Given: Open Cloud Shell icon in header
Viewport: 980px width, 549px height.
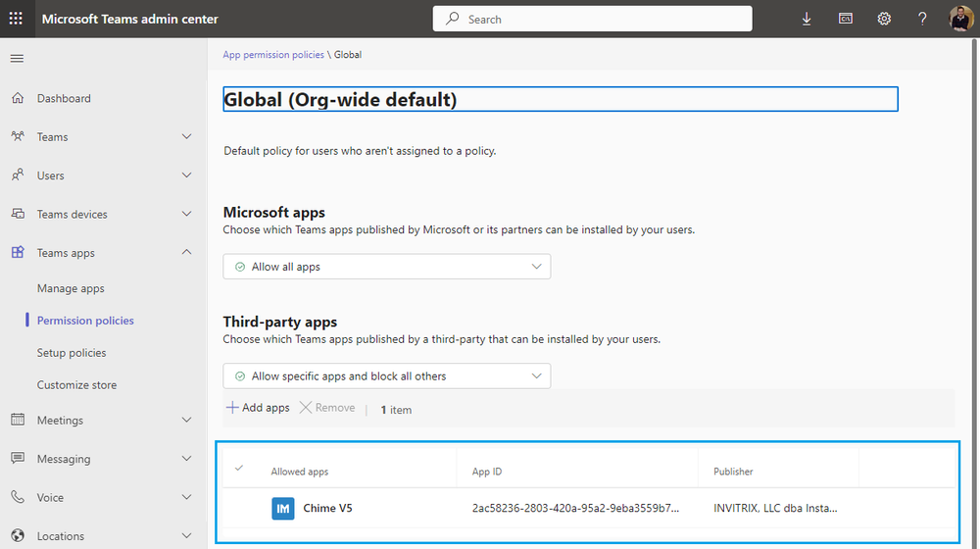Looking at the screenshot, I should tap(845, 19).
